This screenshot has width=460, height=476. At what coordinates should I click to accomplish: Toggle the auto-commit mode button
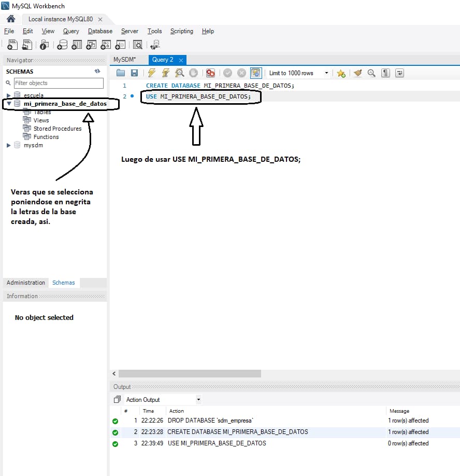point(256,73)
